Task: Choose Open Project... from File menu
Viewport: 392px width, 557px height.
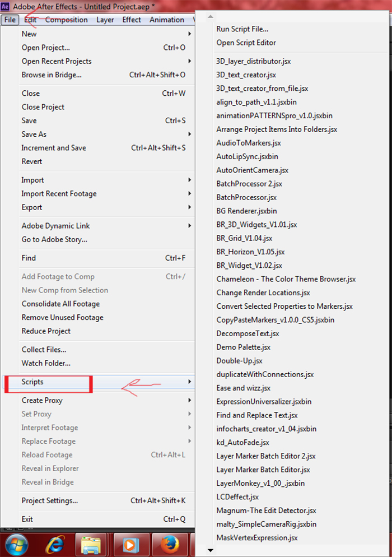Action: point(106,48)
